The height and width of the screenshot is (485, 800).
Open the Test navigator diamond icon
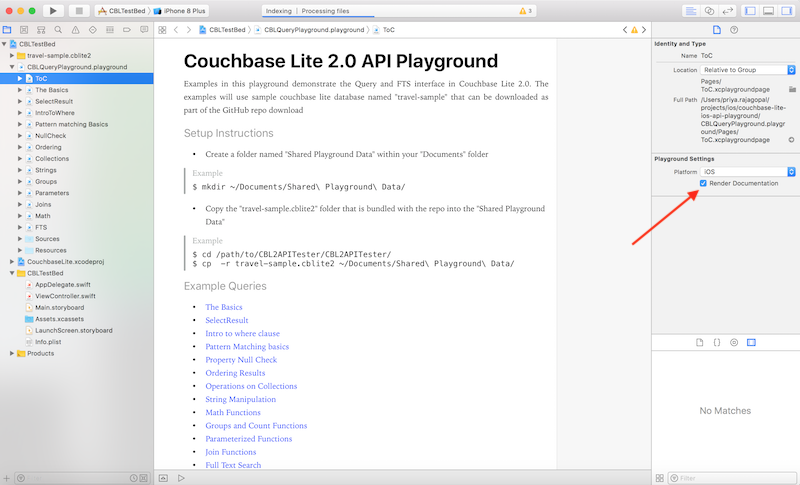(x=92, y=30)
